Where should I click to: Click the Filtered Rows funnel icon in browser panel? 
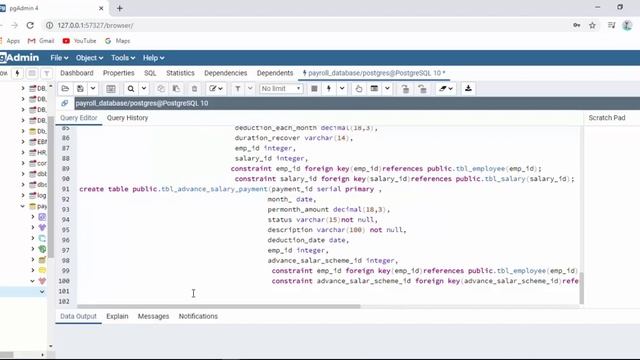tap(47, 73)
